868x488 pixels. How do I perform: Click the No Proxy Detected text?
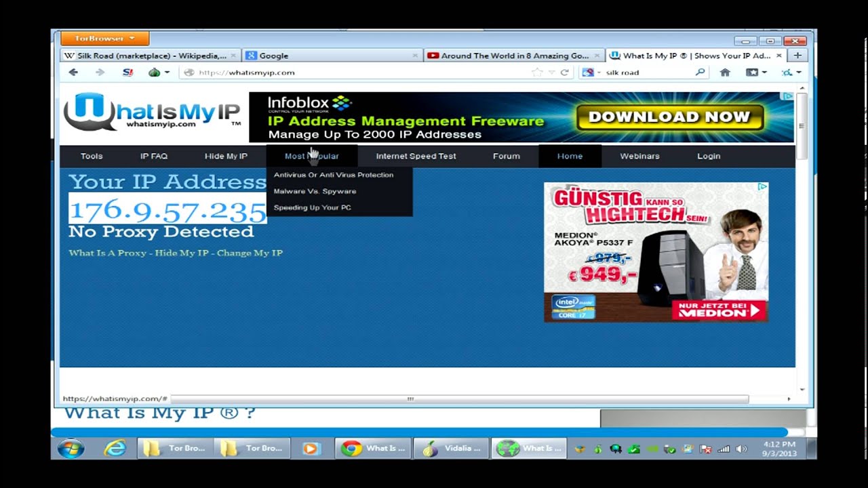[161, 232]
